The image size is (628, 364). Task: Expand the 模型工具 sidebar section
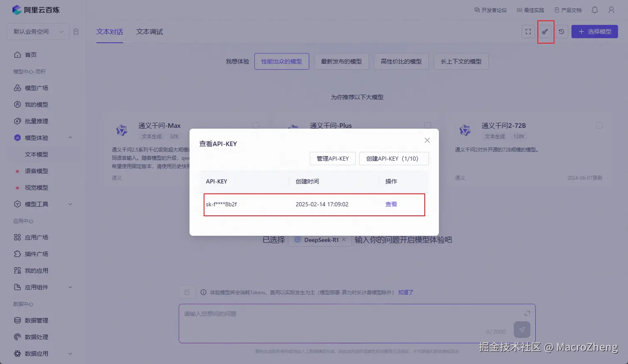coord(70,204)
